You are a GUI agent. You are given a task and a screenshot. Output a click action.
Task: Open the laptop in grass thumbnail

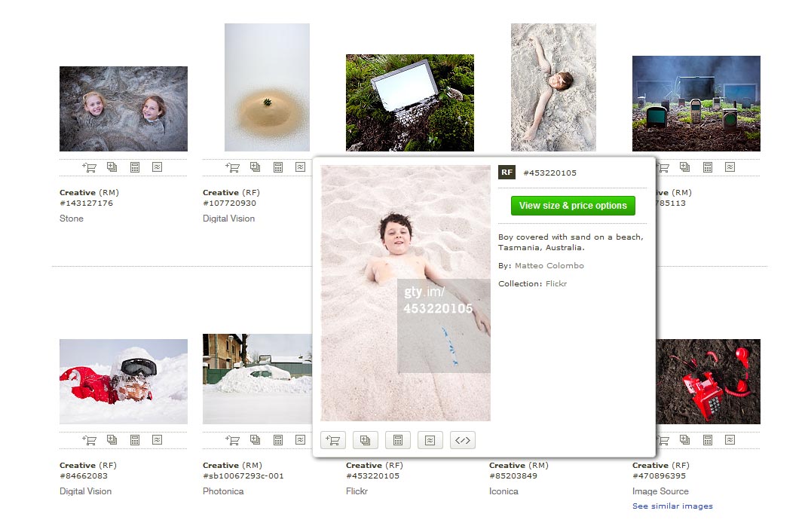[x=410, y=102]
